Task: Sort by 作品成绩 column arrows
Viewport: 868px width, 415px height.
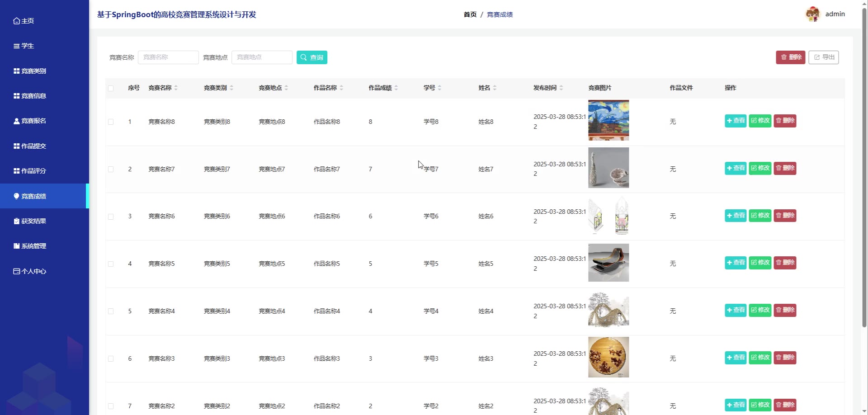Action: [396, 88]
